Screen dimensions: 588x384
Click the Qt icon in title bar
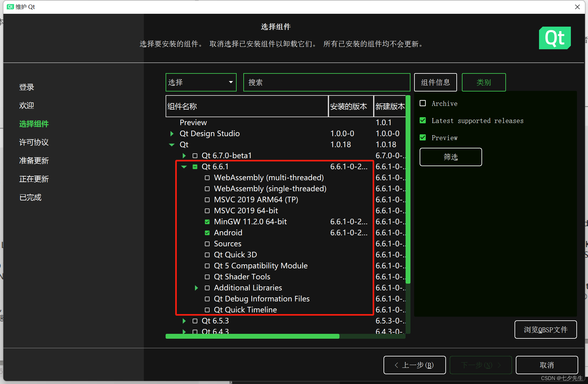pyautogui.click(x=10, y=7)
